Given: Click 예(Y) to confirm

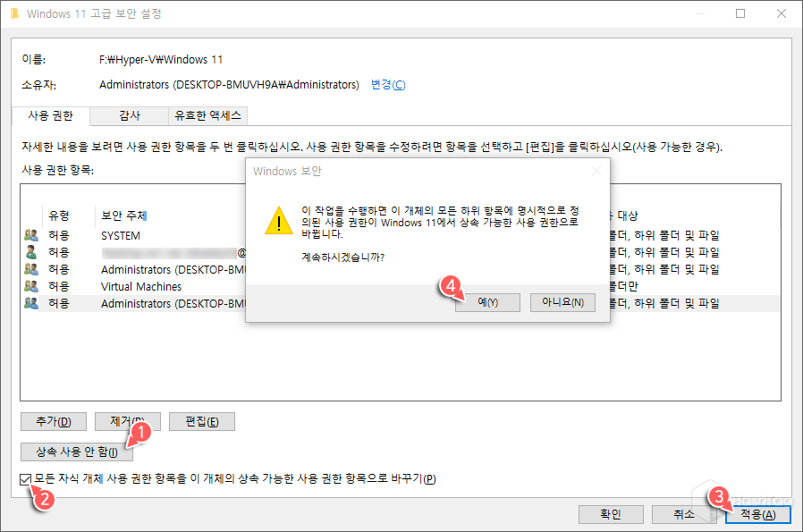Looking at the screenshot, I should pyautogui.click(x=487, y=302).
